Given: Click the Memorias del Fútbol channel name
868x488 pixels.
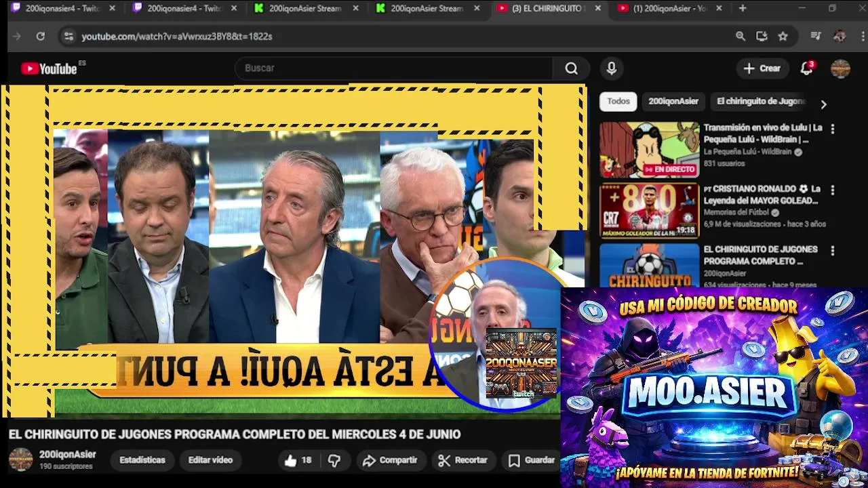Looking at the screenshot, I should [x=736, y=212].
